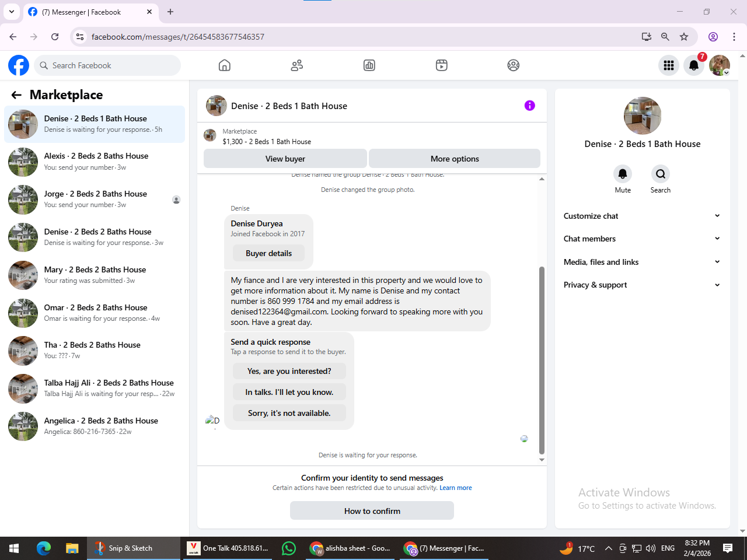Open Mary 2 Beds 2 Baths House chat
The height and width of the screenshot is (560, 747).
(x=95, y=275)
